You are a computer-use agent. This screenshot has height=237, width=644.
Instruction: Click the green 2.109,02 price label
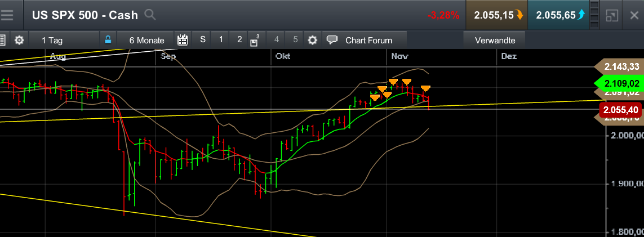619,84
